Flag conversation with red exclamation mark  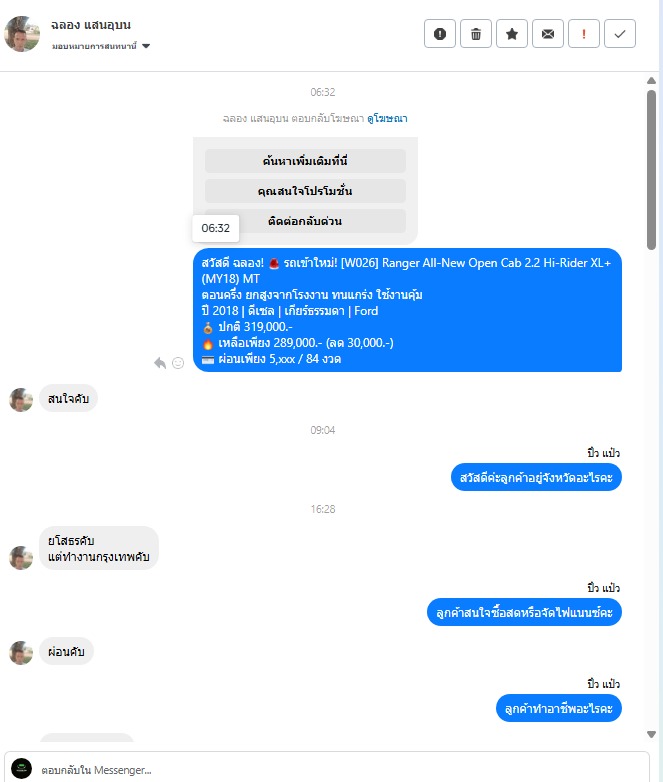point(584,34)
